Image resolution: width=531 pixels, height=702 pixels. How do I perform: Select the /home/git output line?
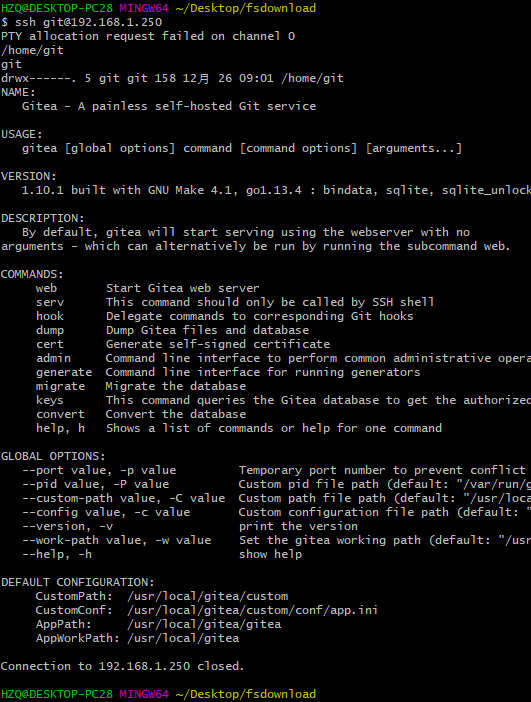(x=32, y=50)
